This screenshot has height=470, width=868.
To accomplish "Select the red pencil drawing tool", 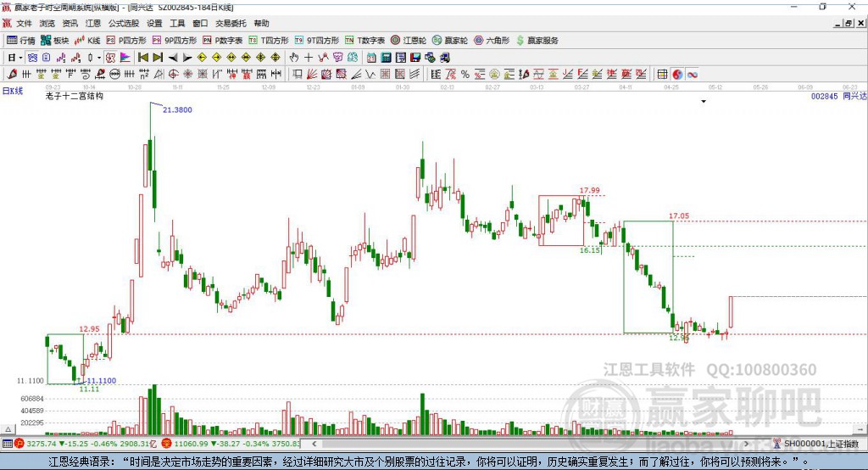I will click(x=12, y=75).
